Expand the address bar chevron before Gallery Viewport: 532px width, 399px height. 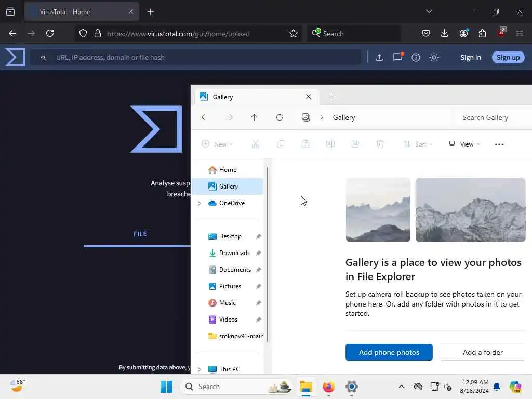tap(322, 117)
